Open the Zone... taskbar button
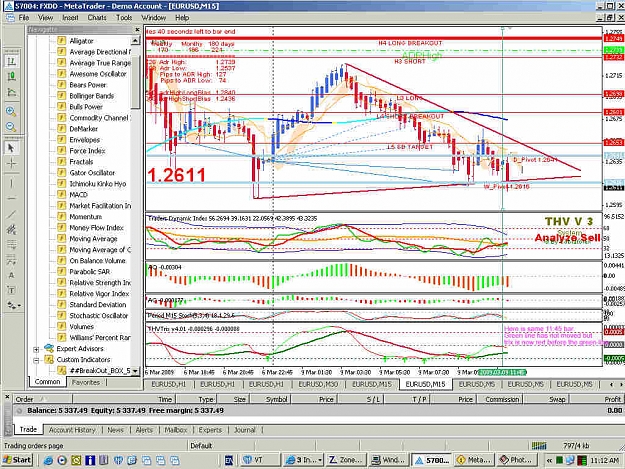 click(346, 460)
